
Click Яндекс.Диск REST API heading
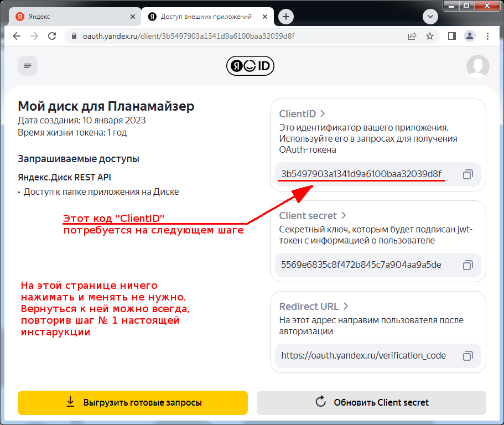pyautogui.click(x=64, y=177)
